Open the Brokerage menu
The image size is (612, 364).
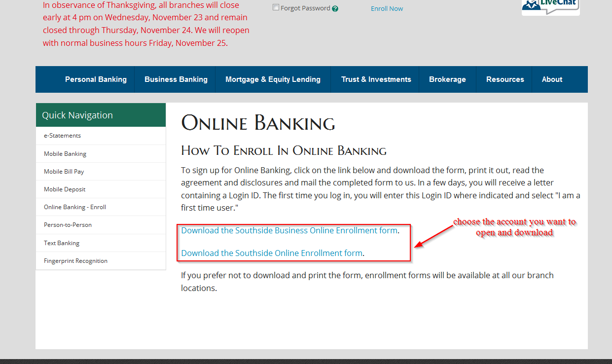(447, 79)
